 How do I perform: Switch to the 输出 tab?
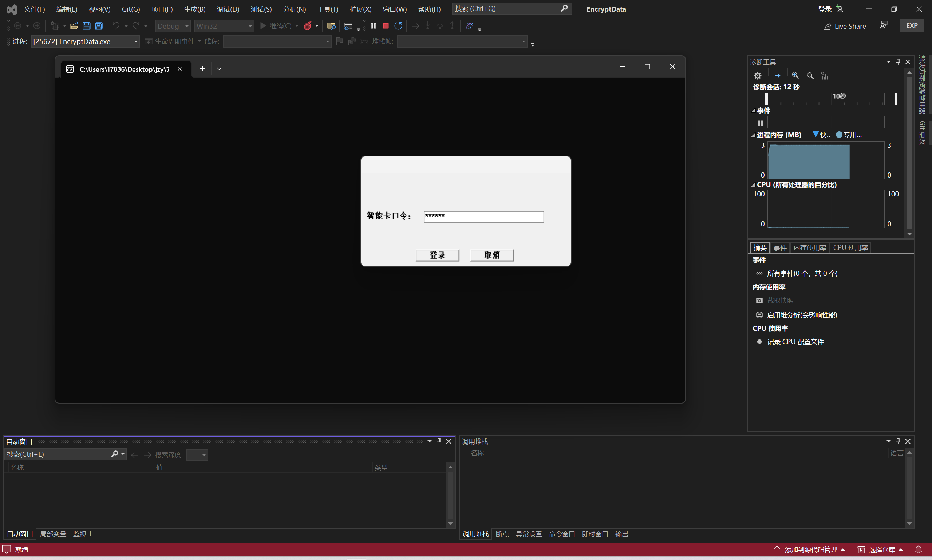coord(621,534)
